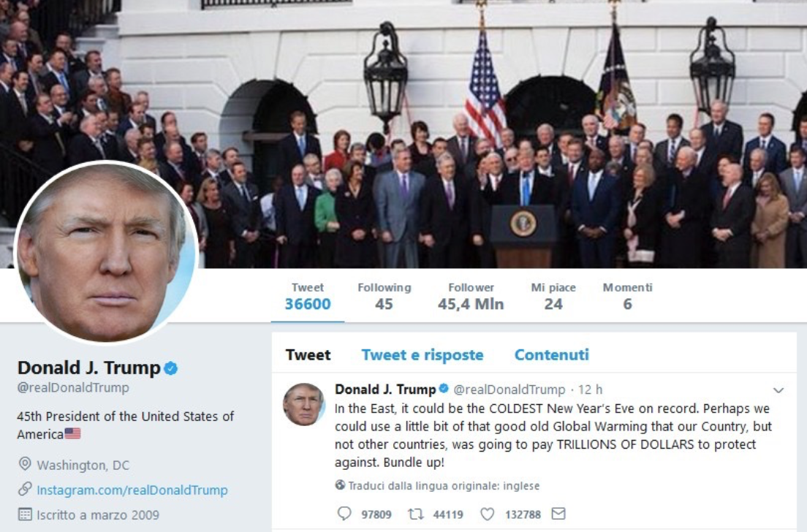Click the reply speech bubble icon
The image size is (807, 532).
coord(344,514)
